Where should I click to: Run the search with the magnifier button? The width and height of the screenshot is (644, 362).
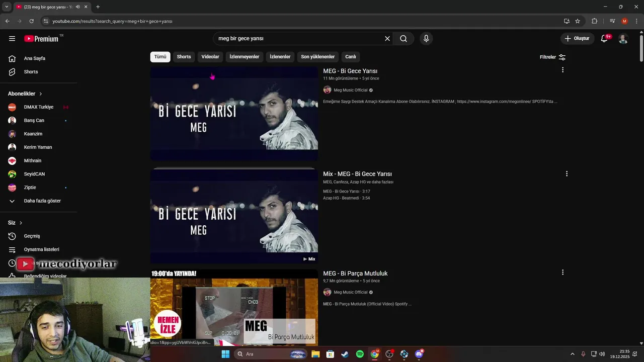404,38
